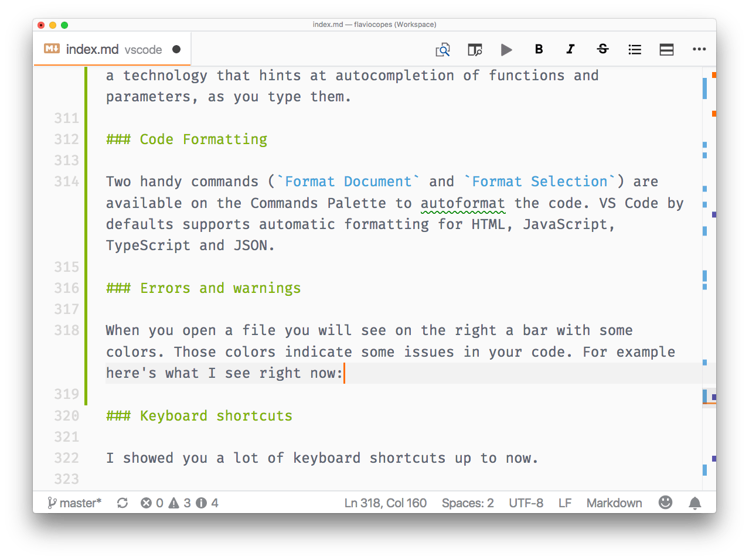Select the UTF-8 encoding indicator
This screenshot has width=749, height=560.
coord(526,503)
